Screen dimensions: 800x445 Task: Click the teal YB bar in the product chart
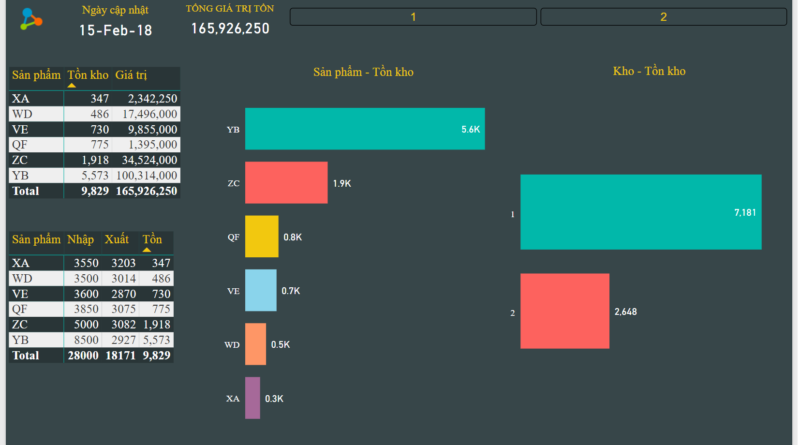[x=364, y=129]
